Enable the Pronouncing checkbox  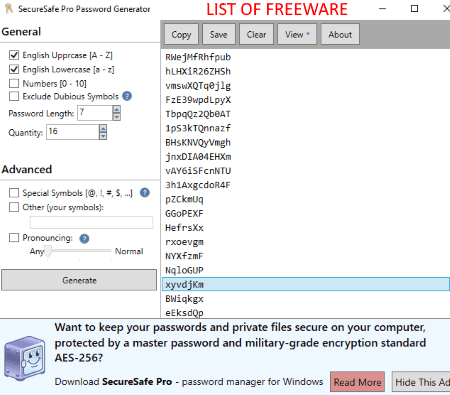(14, 238)
